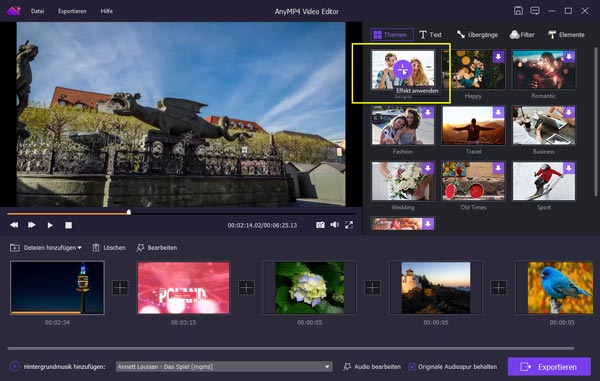Add transition between flower and lighthouse clips
Viewport: 600px width, 381px height.
point(373,288)
